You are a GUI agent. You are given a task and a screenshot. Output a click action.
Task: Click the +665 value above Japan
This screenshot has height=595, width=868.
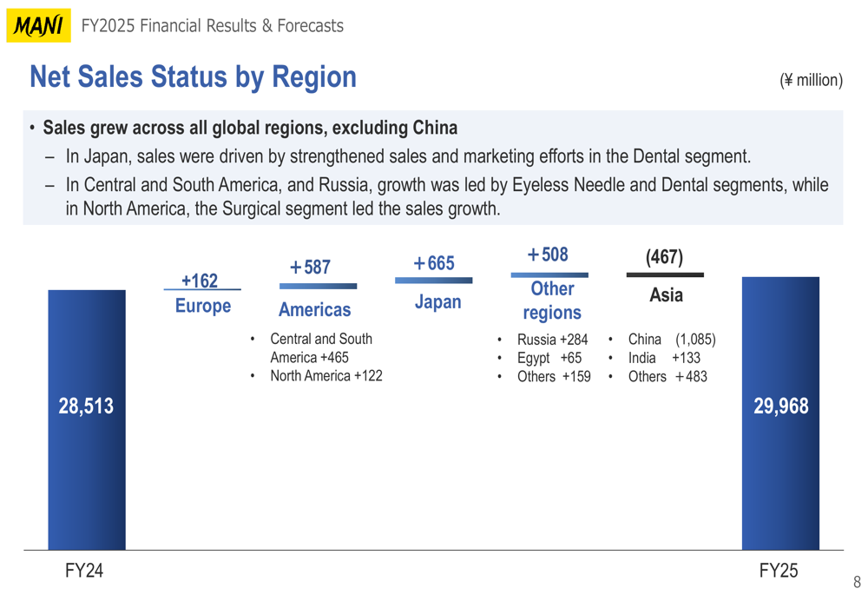[434, 263]
